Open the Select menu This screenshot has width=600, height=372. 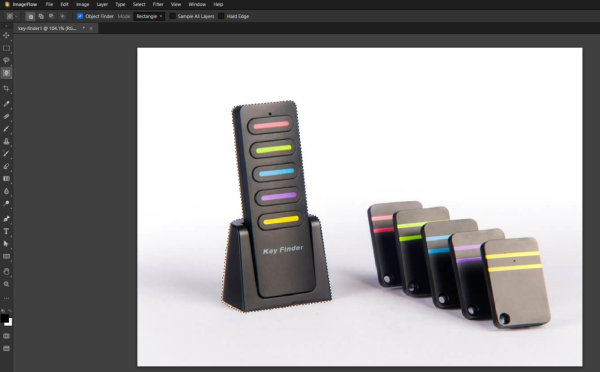tap(139, 4)
